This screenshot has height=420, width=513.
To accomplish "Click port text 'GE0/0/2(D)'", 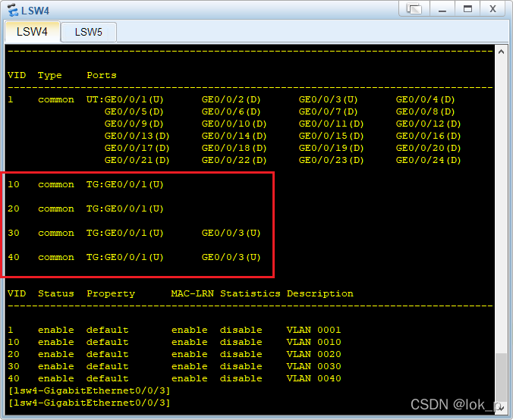I will coord(231,99).
